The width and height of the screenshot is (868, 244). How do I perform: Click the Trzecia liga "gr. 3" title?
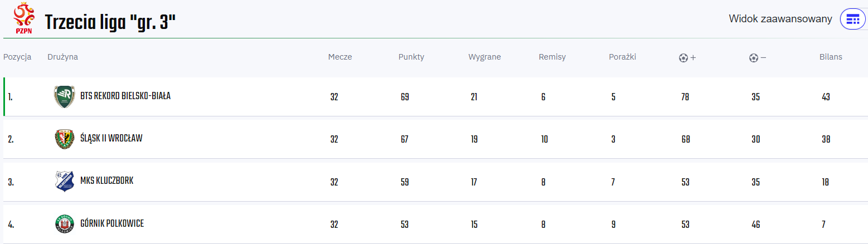tap(110, 22)
